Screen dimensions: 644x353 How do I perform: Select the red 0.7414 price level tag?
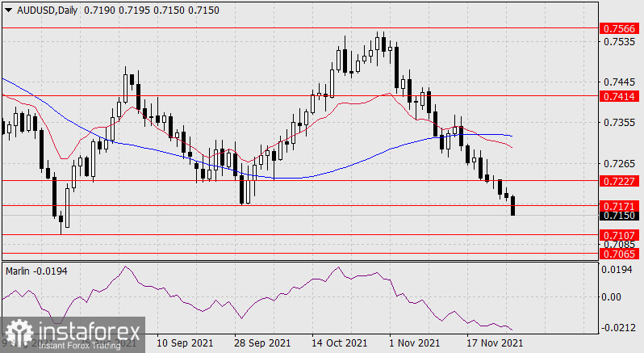pos(621,96)
